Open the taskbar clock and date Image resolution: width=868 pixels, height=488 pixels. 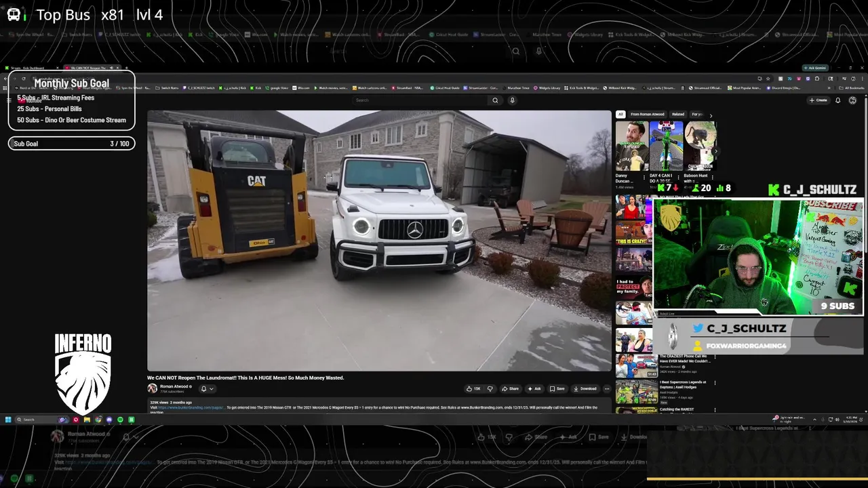pyautogui.click(x=851, y=420)
